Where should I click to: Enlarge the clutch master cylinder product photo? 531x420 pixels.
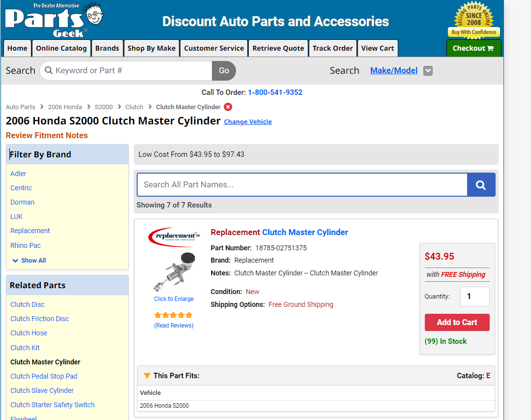174,271
